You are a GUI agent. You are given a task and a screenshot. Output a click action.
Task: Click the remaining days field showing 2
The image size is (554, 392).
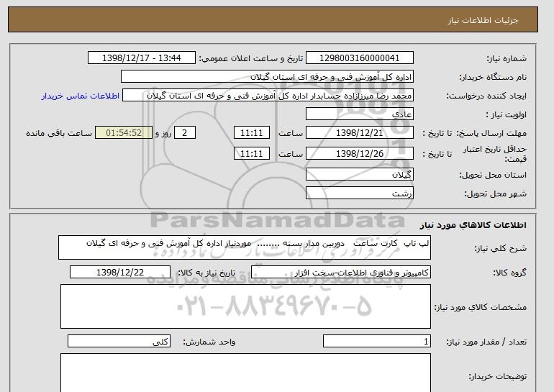click(x=184, y=133)
